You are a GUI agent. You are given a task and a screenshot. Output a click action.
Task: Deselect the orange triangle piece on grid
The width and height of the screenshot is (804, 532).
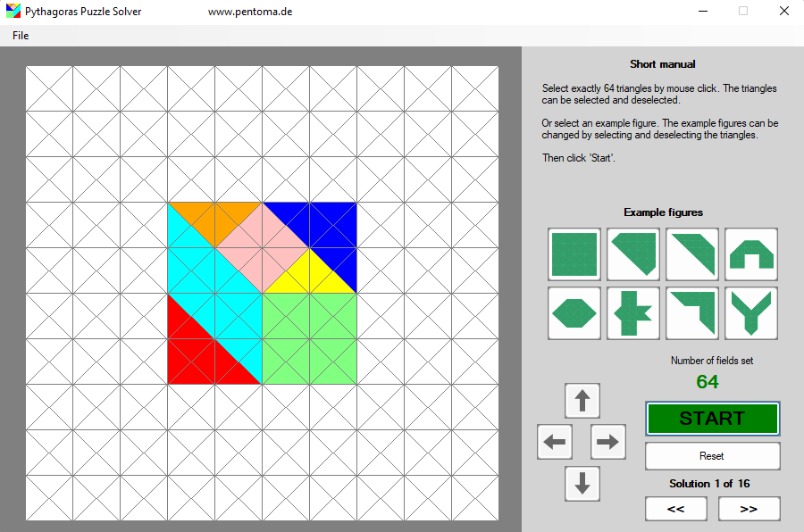click(x=214, y=212)
